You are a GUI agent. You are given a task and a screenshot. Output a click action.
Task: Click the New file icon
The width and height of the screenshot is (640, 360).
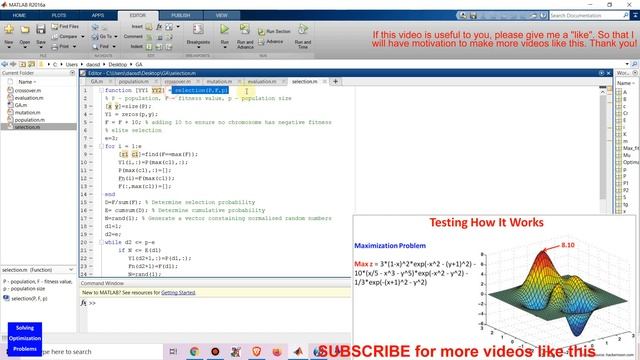point(9,30)
